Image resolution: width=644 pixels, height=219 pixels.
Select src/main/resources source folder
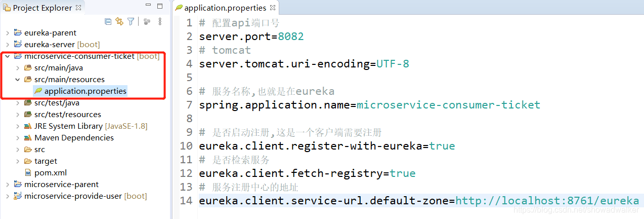[x=70, y=80]
